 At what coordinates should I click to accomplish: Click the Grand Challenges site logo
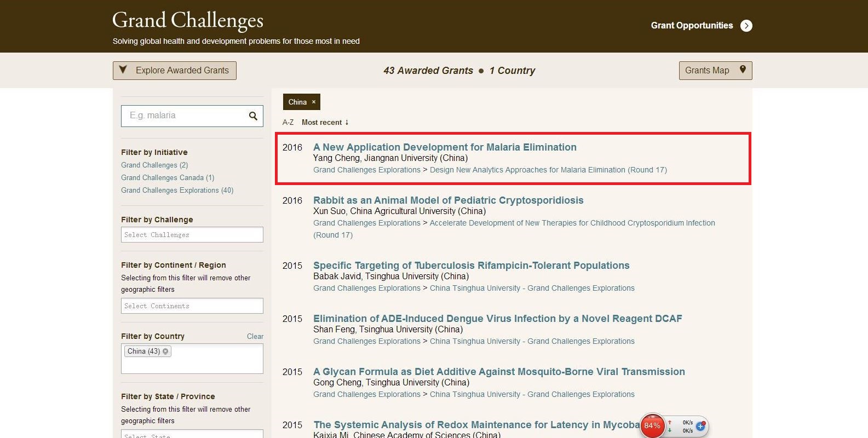point(188,20)
